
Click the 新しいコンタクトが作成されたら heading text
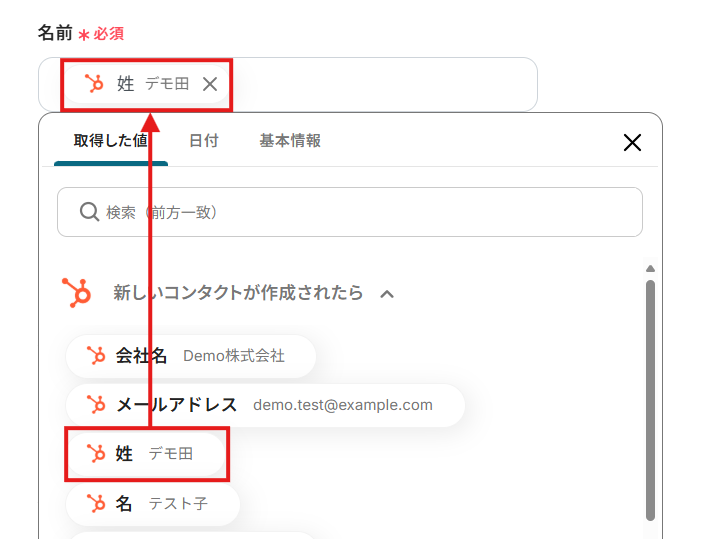click(x=238, y=293)
